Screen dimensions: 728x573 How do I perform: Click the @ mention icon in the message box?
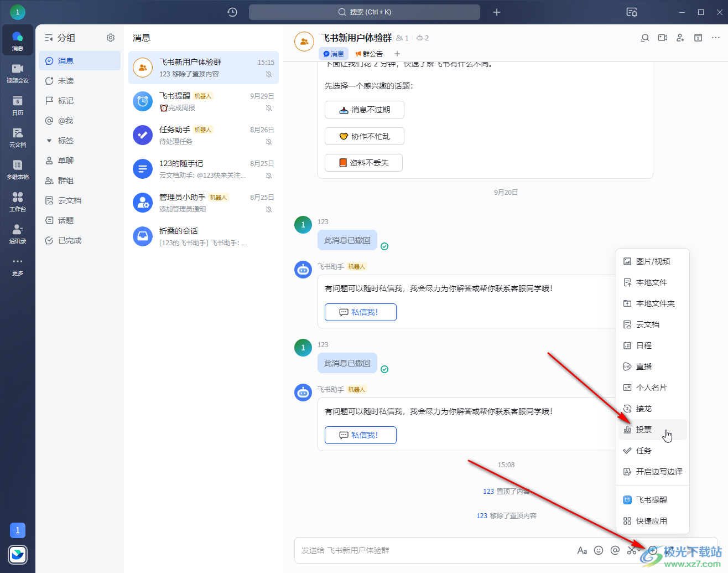tap(615, 550)
